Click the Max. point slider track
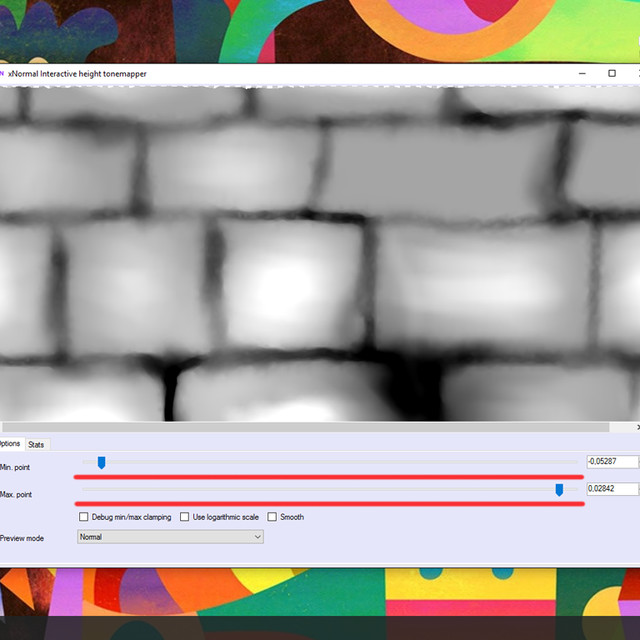Viewport: 640px width, 640px height. (x=330, y=489)
